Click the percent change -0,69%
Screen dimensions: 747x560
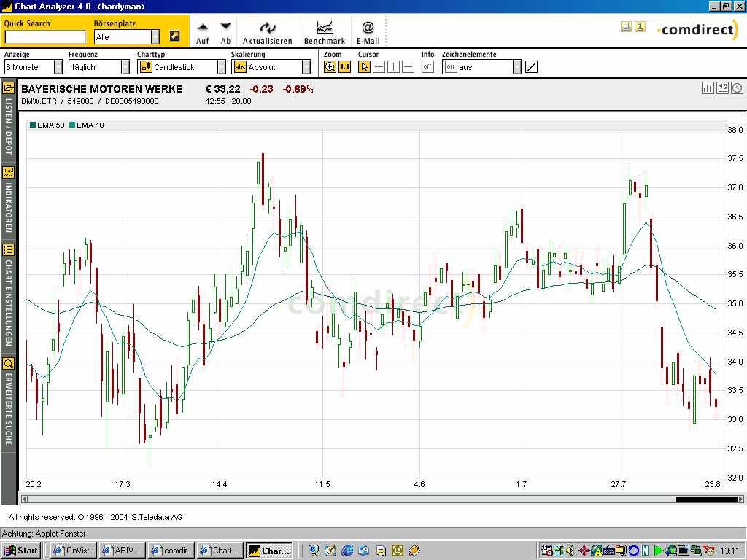tap(298, 89)
